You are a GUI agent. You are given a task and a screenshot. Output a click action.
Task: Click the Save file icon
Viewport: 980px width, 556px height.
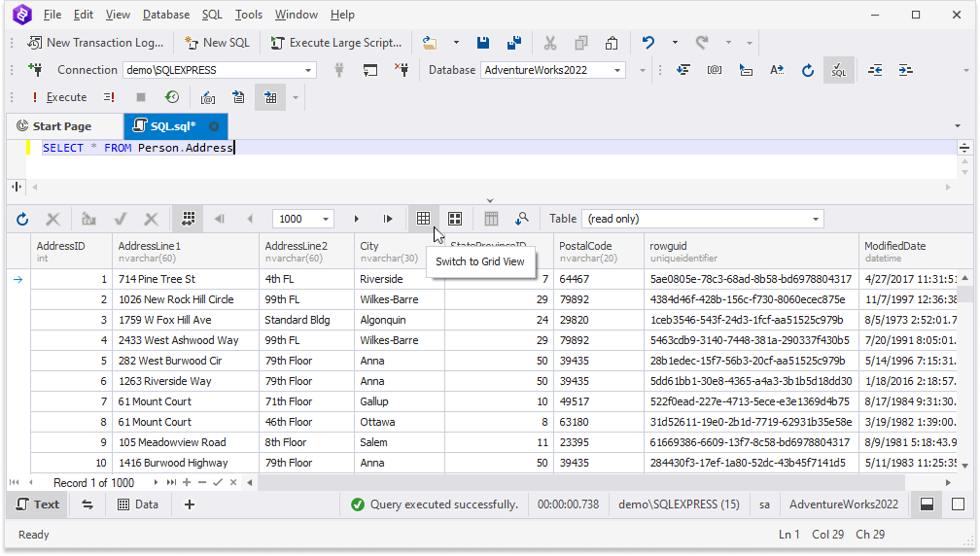point(482,43)
